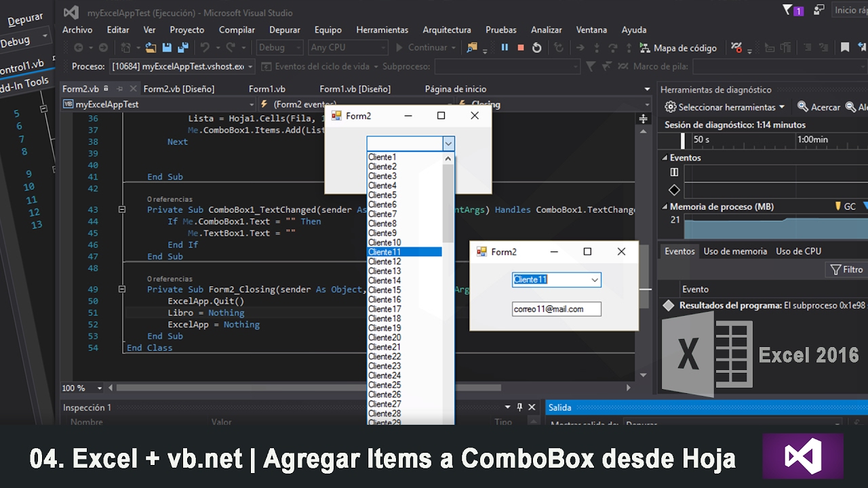Click the Resultados del programa event row
The image size is (868, 488).
pos(765,306)
